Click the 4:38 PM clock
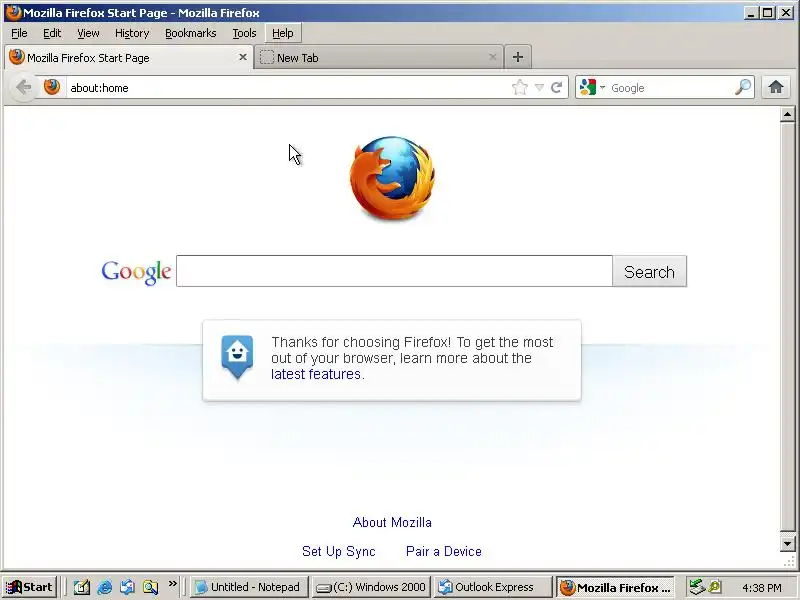 point(762,588)
